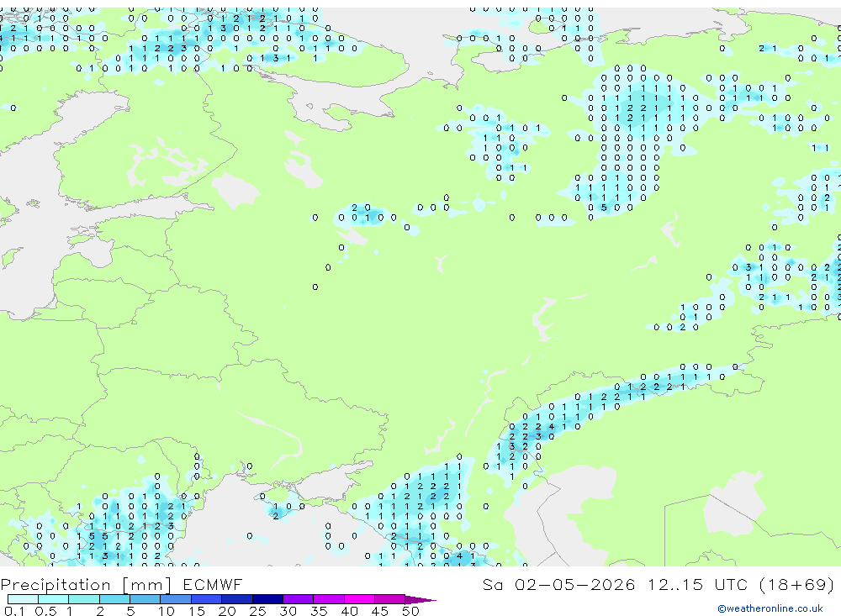This screenshot has height=616, width=841.
Task: Click the '20' legend scale label
Action: coord(227,611)
